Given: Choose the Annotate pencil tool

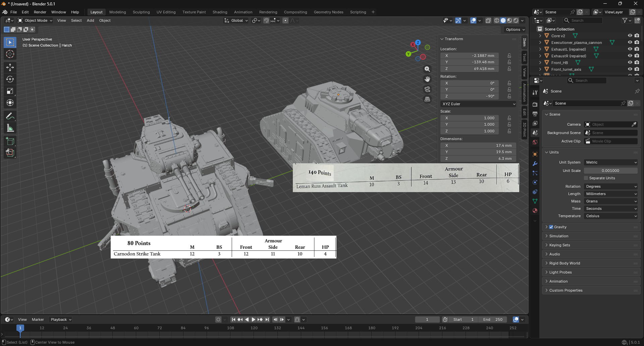Looking at the screenshot, I should tap(10, 116).
